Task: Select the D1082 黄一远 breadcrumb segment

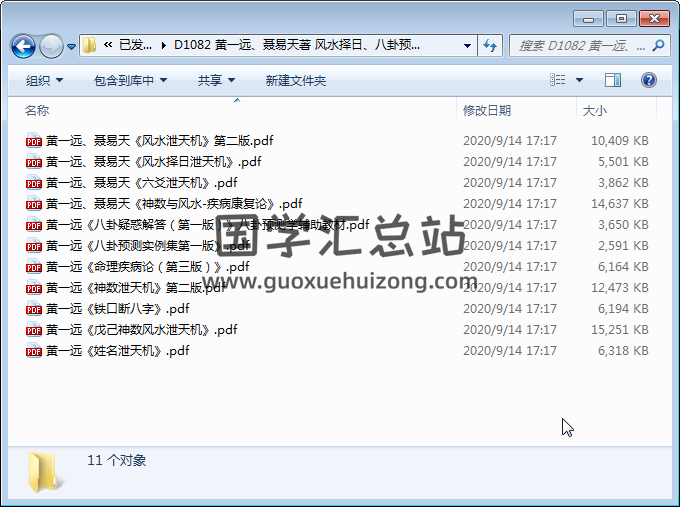Action: tap(297, 45)
